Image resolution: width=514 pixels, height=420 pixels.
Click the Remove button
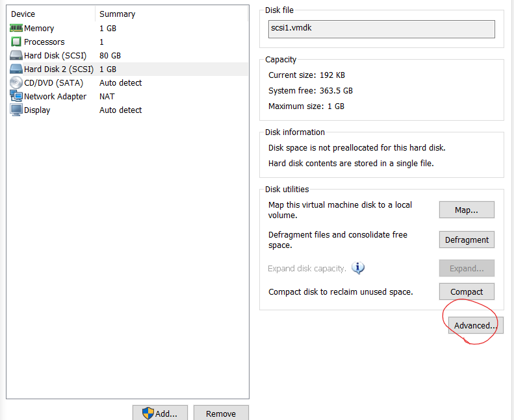pyautogui.click(x=221, y=413)
